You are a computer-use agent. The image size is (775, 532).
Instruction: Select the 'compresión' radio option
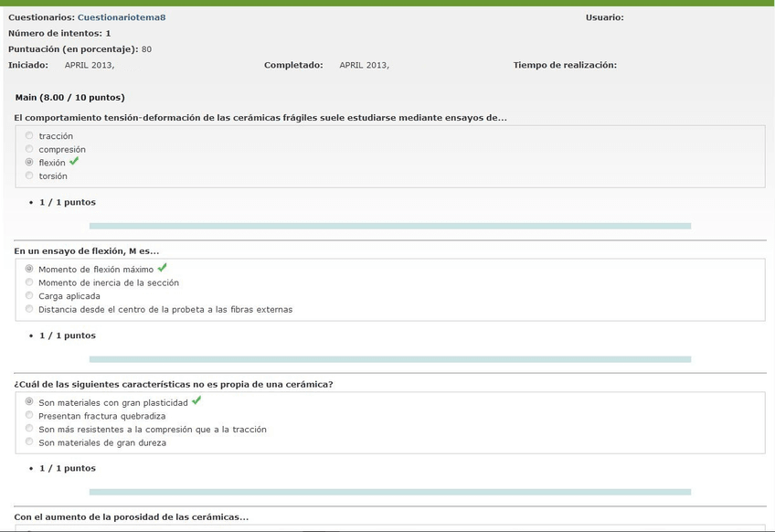point(29,149)
